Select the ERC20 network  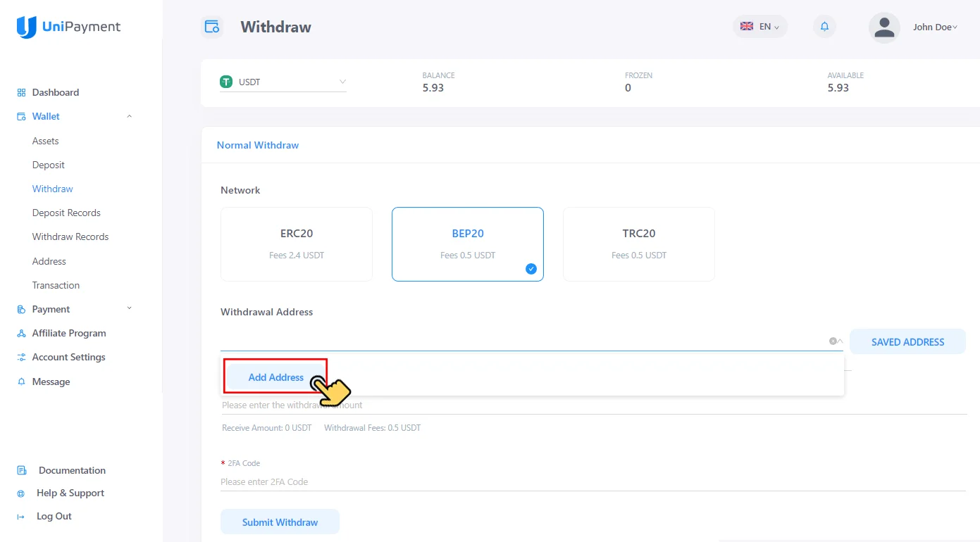[296, 244]
